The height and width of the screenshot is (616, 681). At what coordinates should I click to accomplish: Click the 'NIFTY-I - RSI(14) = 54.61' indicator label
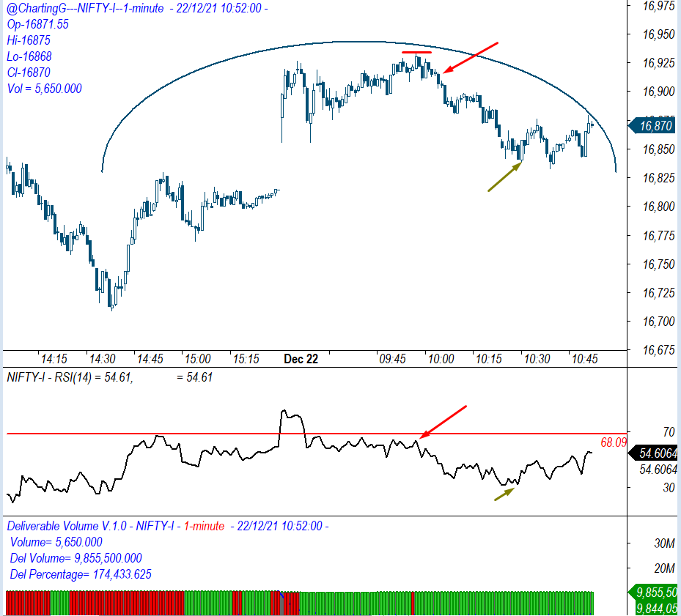pos(70,377)
